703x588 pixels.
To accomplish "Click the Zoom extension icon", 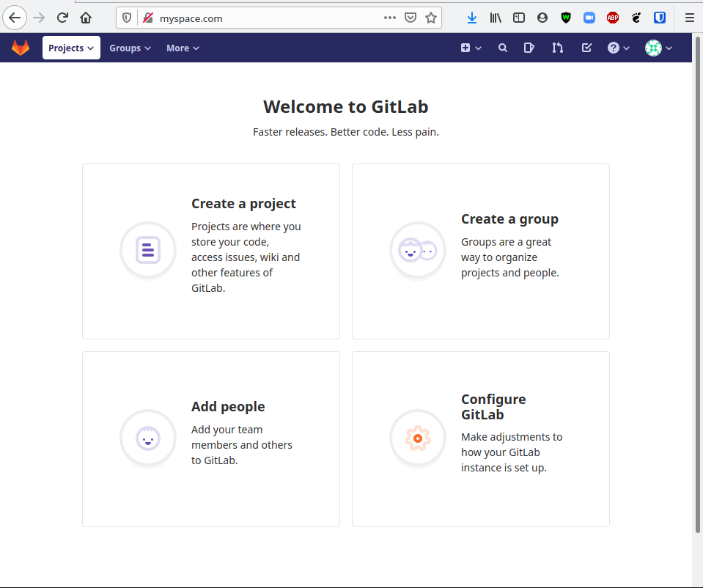I will pyautogui.click(x=589, y=18).
